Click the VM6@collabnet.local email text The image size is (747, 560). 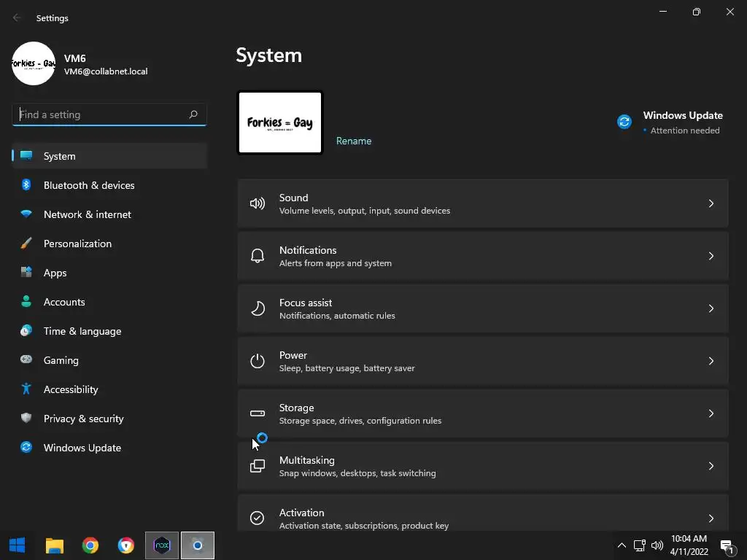click(x=106, y=71)
